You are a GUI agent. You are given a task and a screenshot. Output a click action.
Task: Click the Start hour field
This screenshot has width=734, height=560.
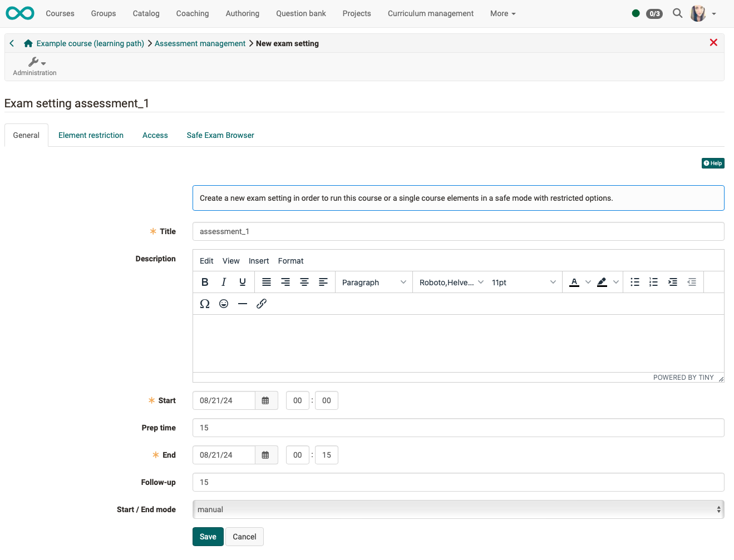click(298, 400)
